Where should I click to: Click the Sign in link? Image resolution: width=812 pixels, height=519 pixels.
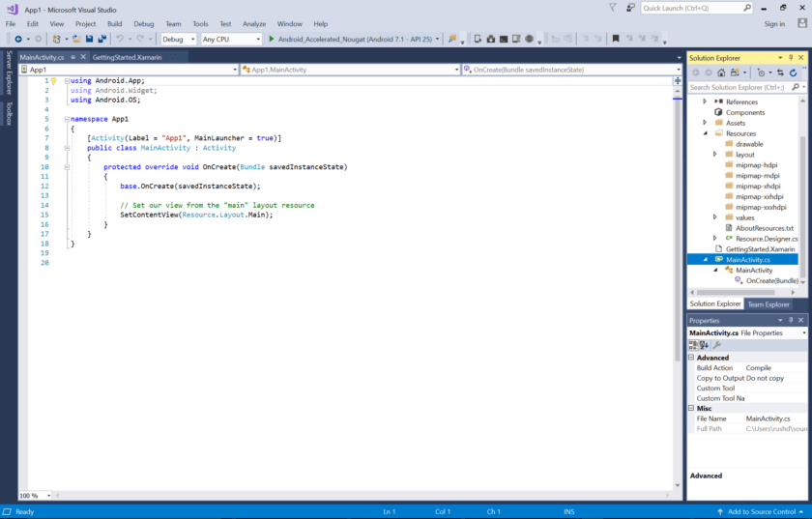774,24
